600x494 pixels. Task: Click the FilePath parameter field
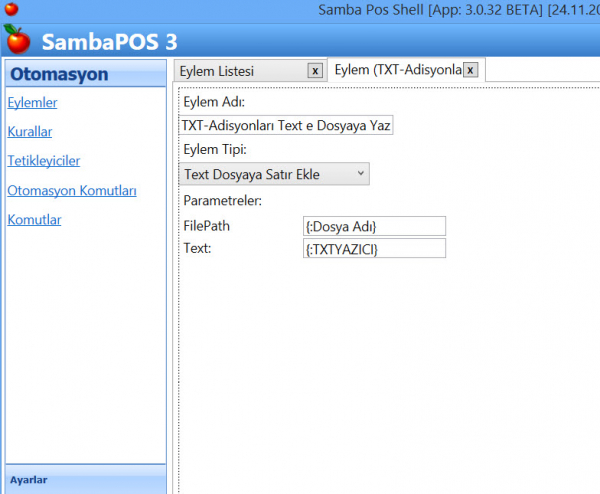[x=374, y=226]
